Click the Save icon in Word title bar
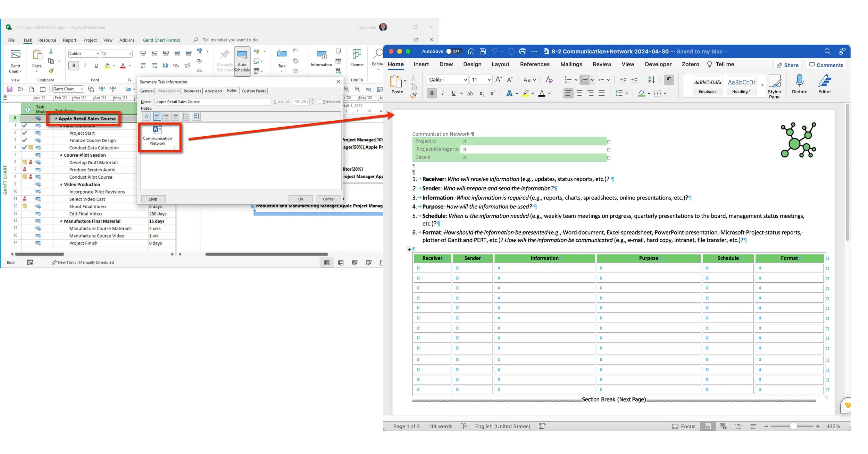The width and height of the screenshot is (868, 454). point(483,51)
